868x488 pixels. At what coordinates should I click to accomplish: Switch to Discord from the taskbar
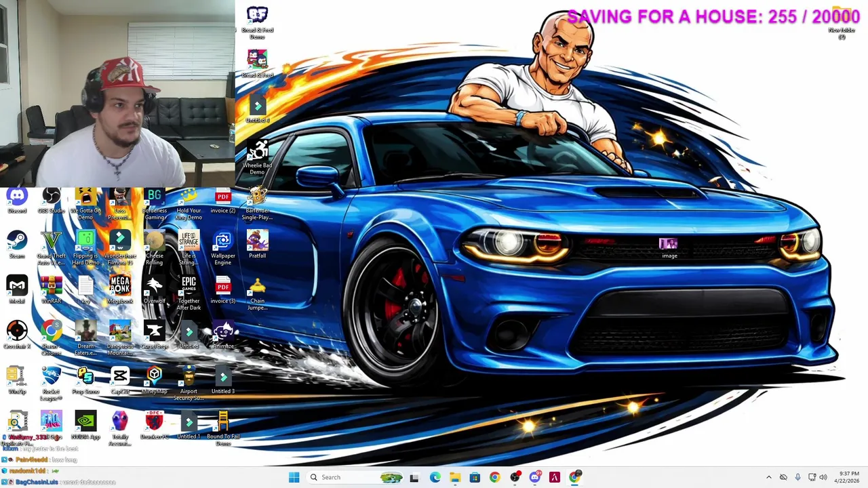(534, 477)
